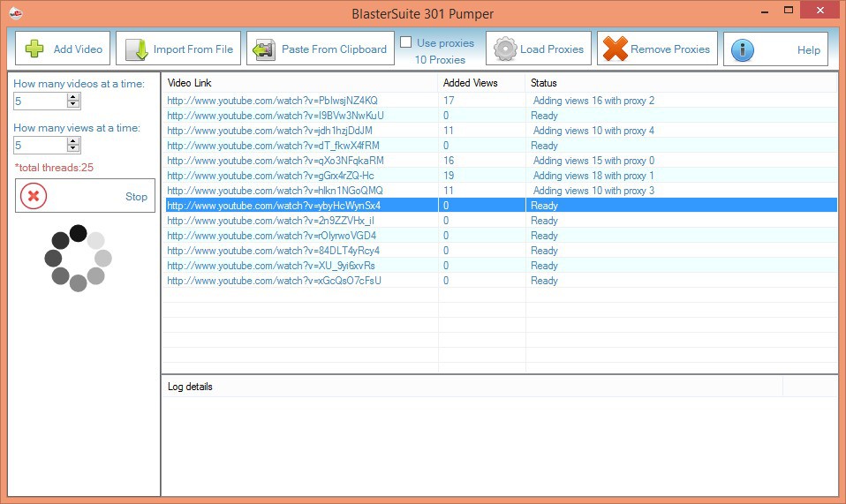Click the highlighted ybyHcWynSx4 video row

pos(274,206)
